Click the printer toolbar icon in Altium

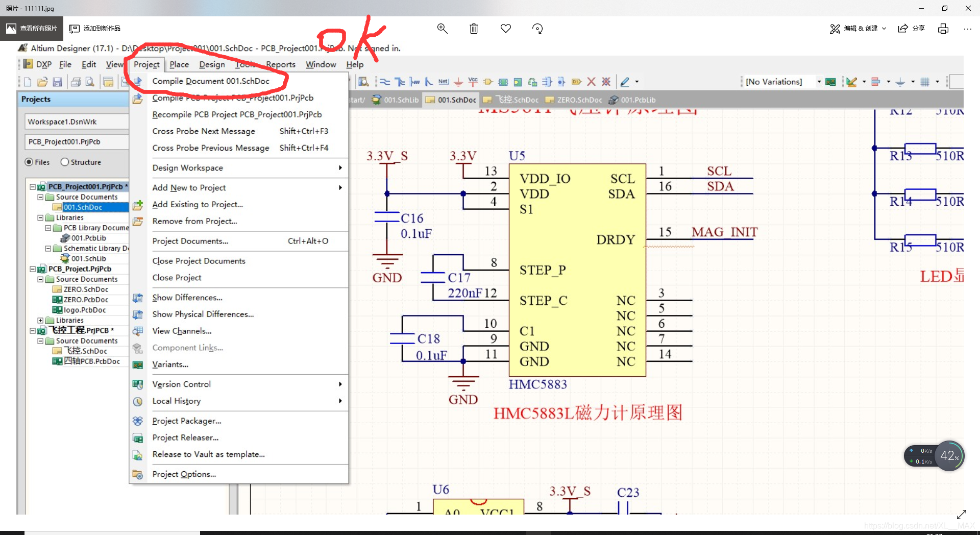click(x=76, y=82)
